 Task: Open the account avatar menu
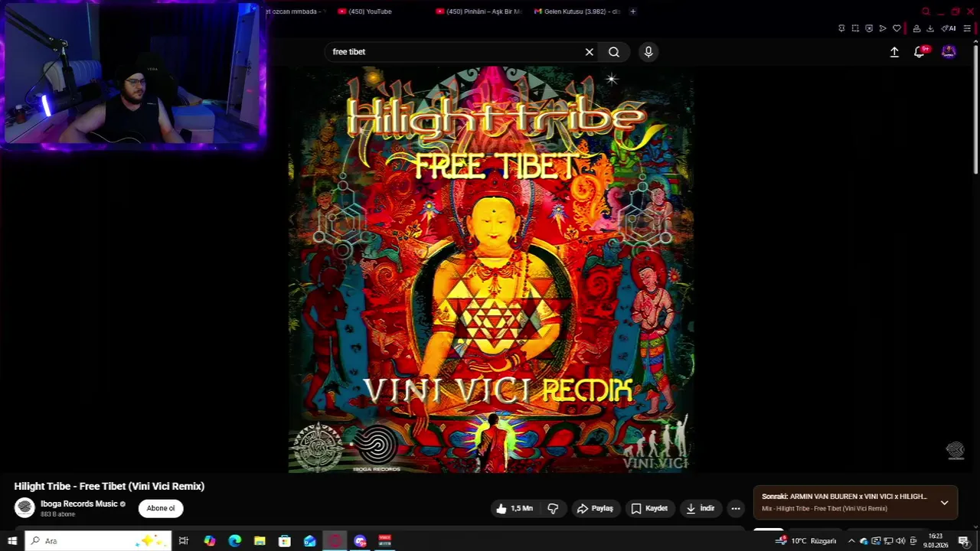(x=949, y=52)
